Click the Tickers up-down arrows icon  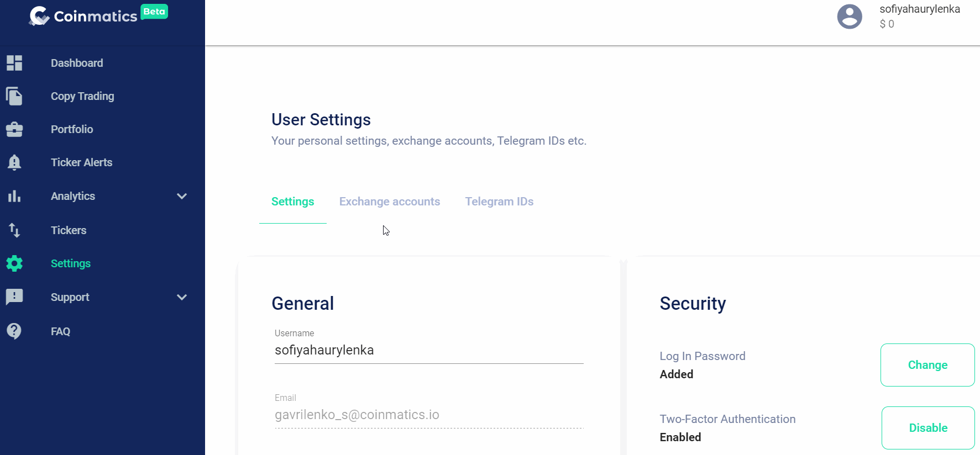coord(14,230)
